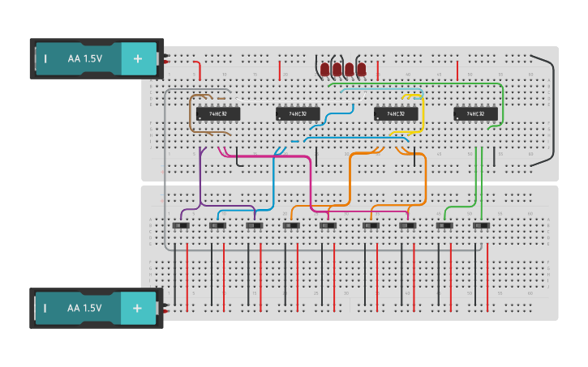Select the third 74HC32 chip from left
Screen dimensions: 588x367
tap(396, 114)
